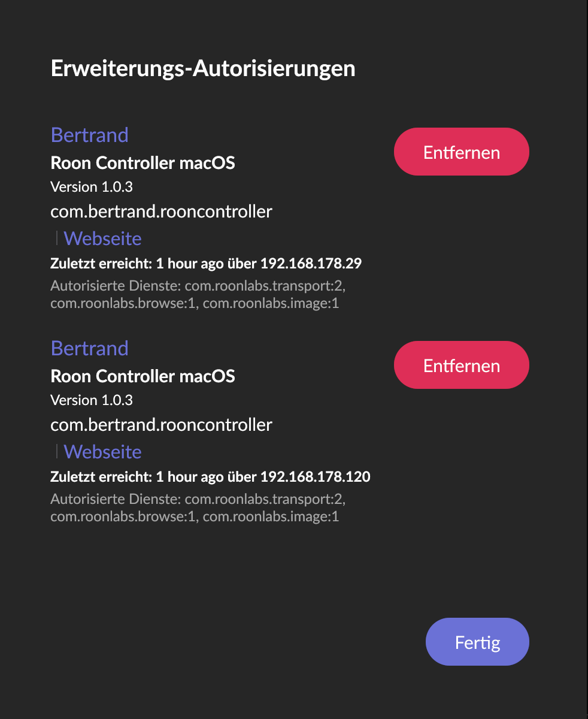
Task: Click com.roonlabs.image:1 in the first entry
Action: tap(271, 303)
